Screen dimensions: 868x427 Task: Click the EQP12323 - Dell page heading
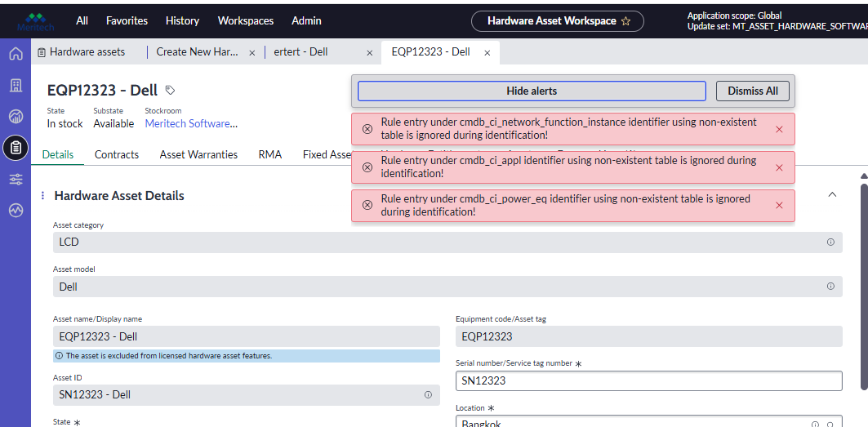[102, 90]
